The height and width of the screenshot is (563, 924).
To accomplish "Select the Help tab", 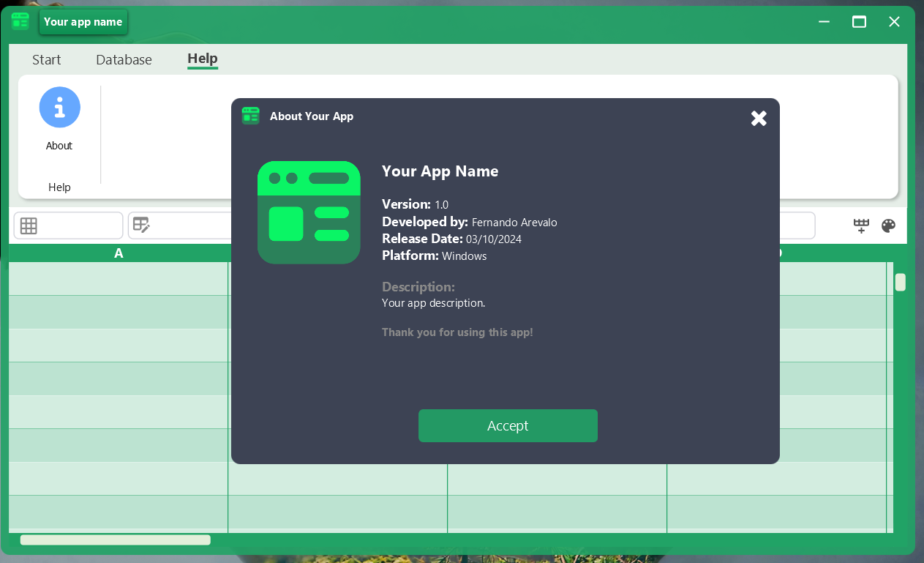I will 203,59.
